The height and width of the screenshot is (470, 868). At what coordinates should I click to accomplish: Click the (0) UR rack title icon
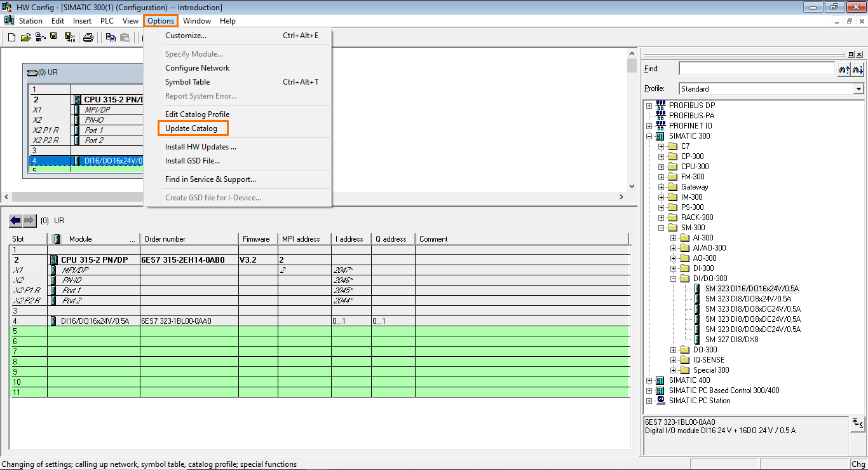32,73
